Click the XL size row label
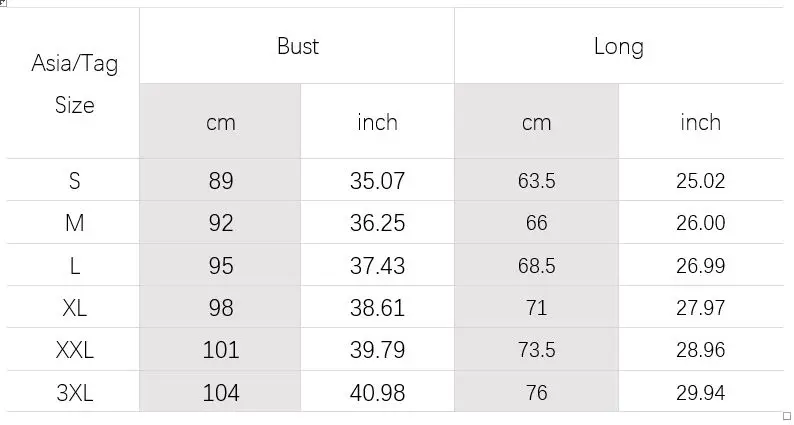This screenshot has height=425, width=794. coord(74,307)
